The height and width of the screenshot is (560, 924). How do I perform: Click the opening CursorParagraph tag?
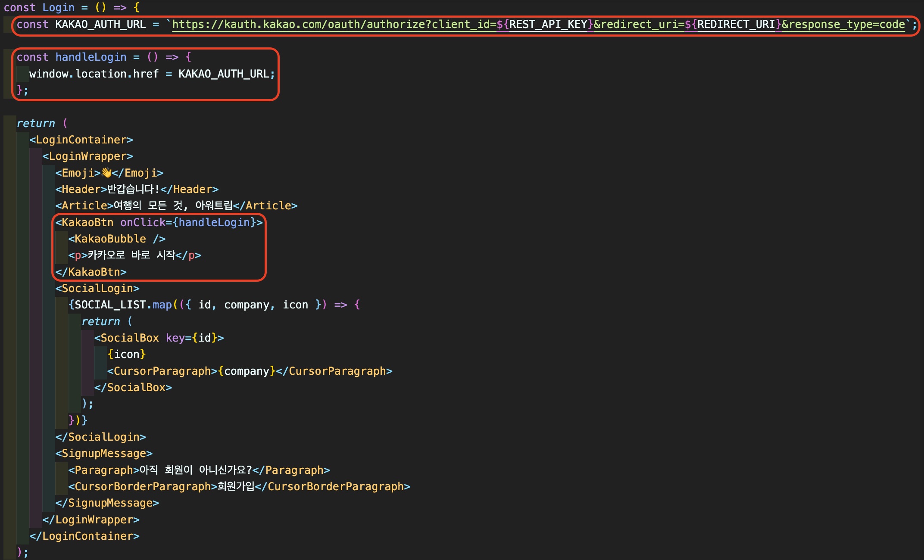click(x=162, y=371)
